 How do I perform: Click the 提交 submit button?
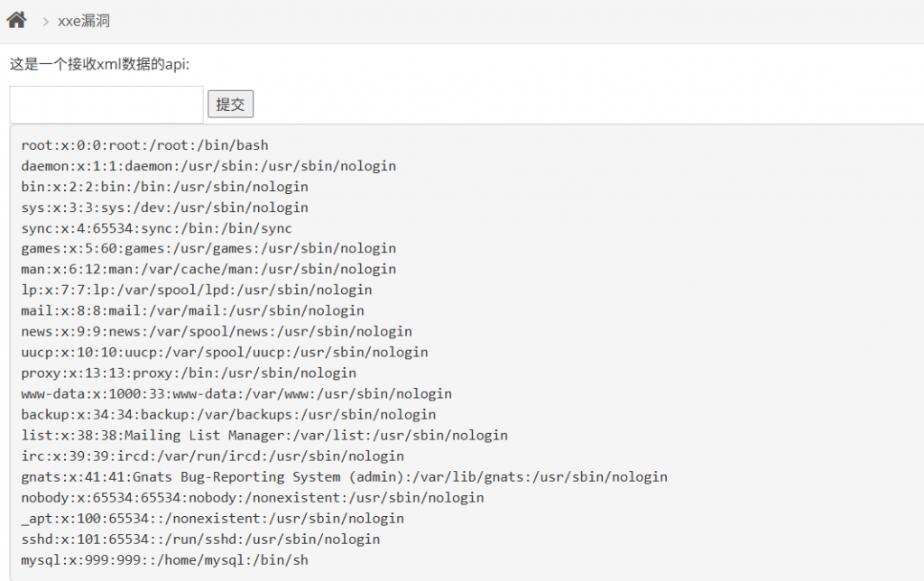[x=230, y=103]
